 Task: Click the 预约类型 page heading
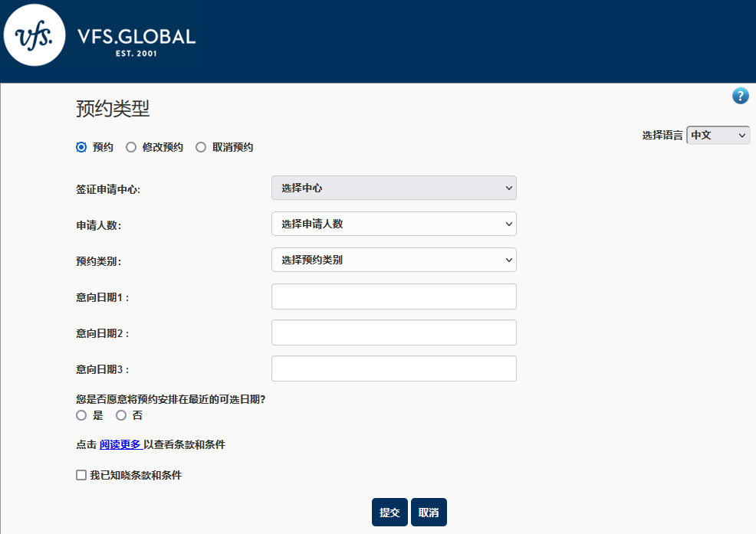click(x=113, y=109)
